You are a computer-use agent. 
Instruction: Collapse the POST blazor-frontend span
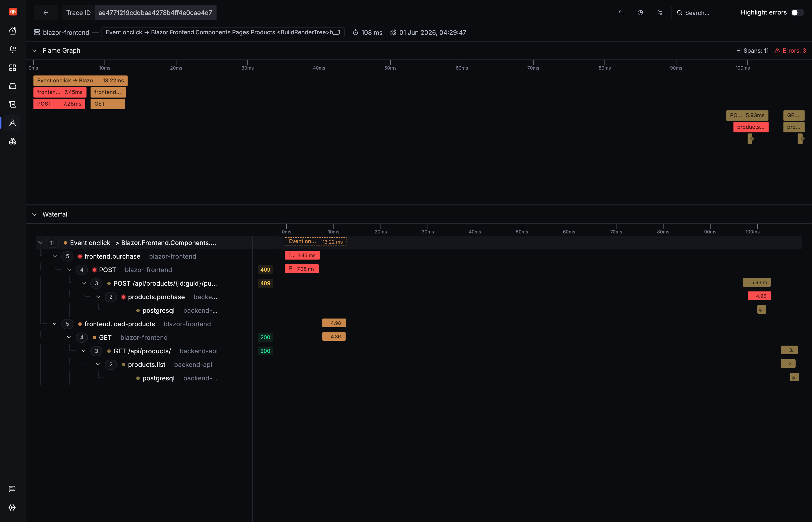click(69, 270)
